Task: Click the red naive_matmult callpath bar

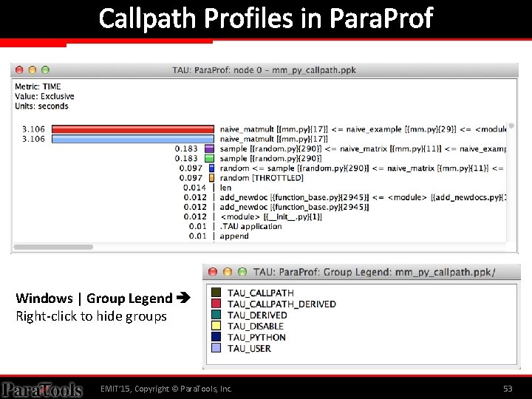Action: point(133,129)
